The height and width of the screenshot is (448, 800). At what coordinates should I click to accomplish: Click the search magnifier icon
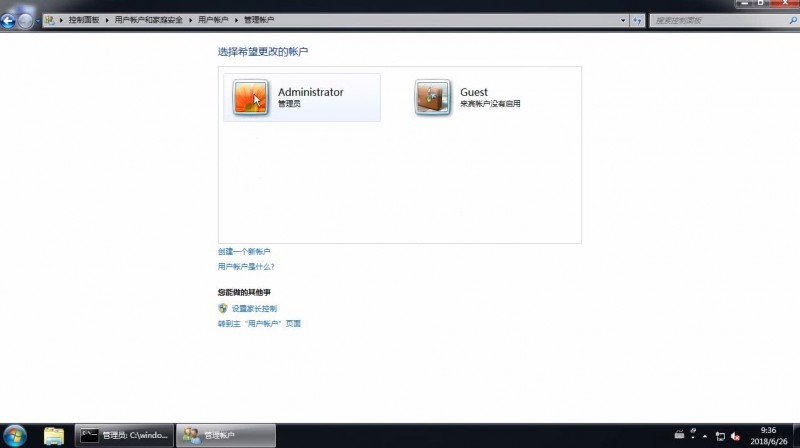click(x=793, y=20)
